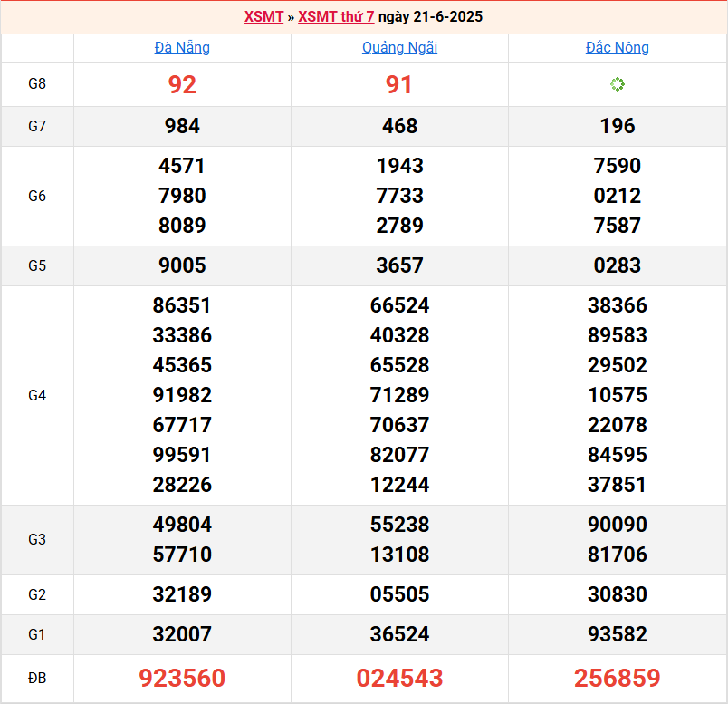Click the date text ngày 21-6-2025
The width and height of the screenshot is (728, 704).
tap(430, 16)
